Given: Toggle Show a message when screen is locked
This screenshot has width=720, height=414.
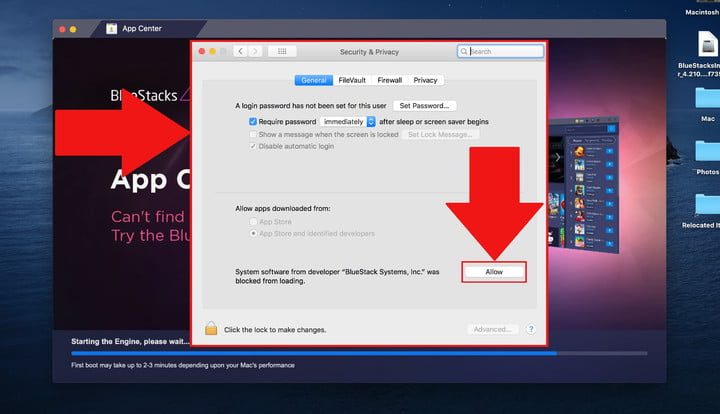Looking at the screenshot, I should pyautogui.click(x=253, y=134).
